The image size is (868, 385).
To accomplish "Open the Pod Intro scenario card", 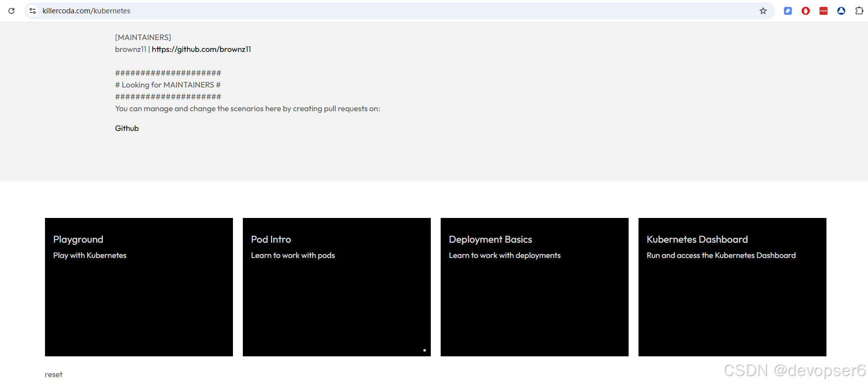I will pos(337,287).
